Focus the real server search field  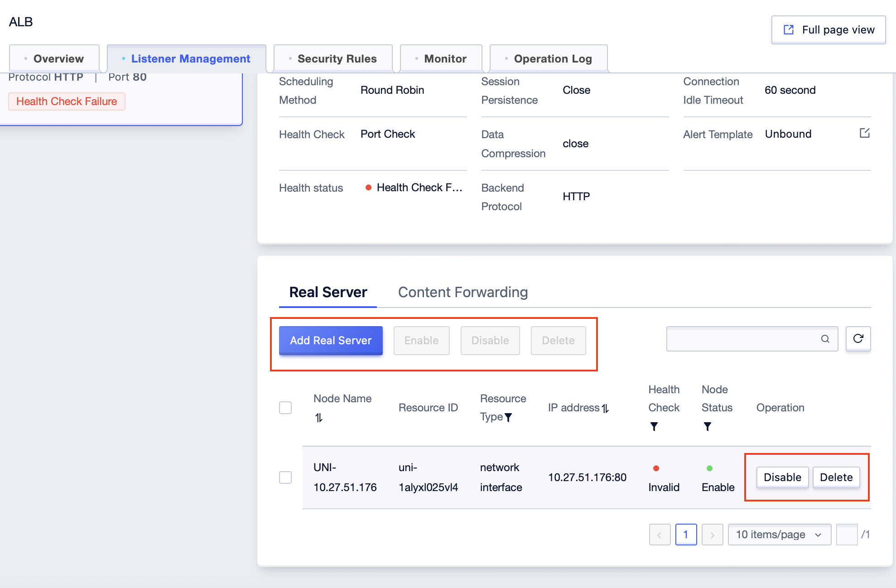(752, 339)
